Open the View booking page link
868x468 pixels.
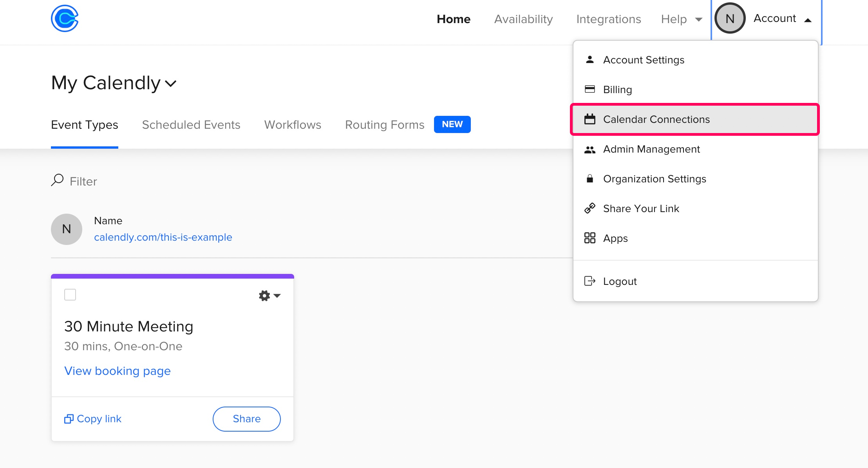118,371
